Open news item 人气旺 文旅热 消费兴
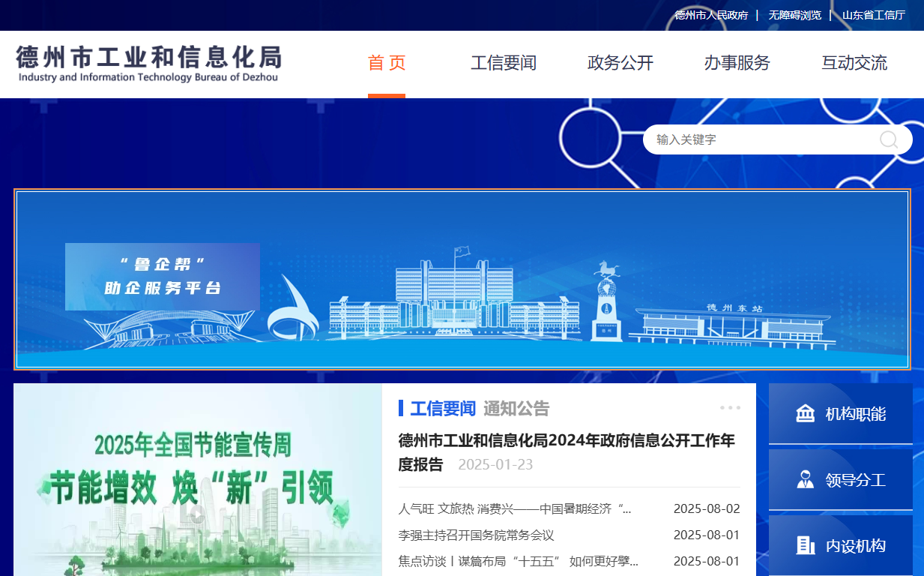The image size is (924, 576). point(515,508)
